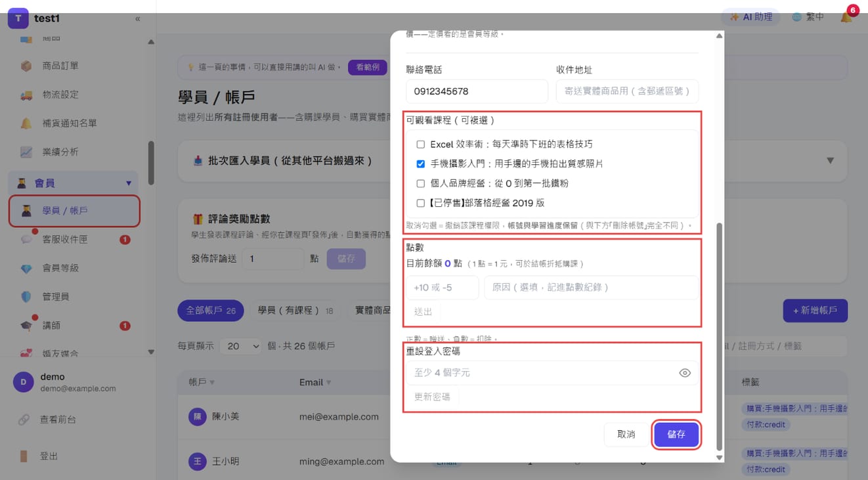Click the + 新增帳戶 button

click(815, 311)
